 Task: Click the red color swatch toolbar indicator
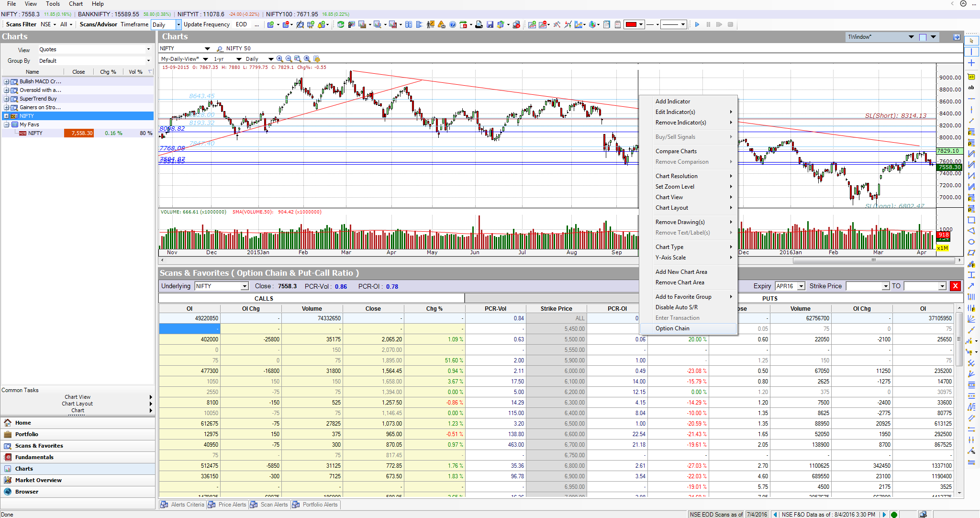631,24
